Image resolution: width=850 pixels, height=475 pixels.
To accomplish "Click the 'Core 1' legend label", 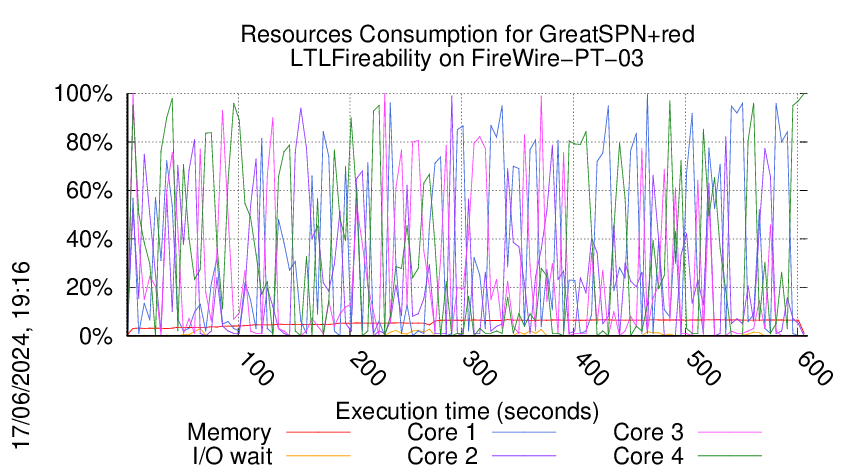I will click(442, 433).
